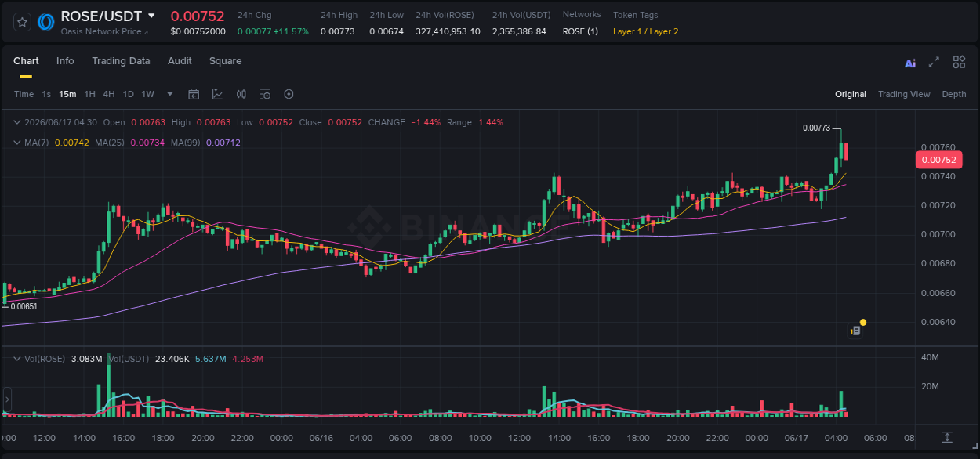Switch to Trading View chart
The image size is (980, 459).
(x=904, y=94)
